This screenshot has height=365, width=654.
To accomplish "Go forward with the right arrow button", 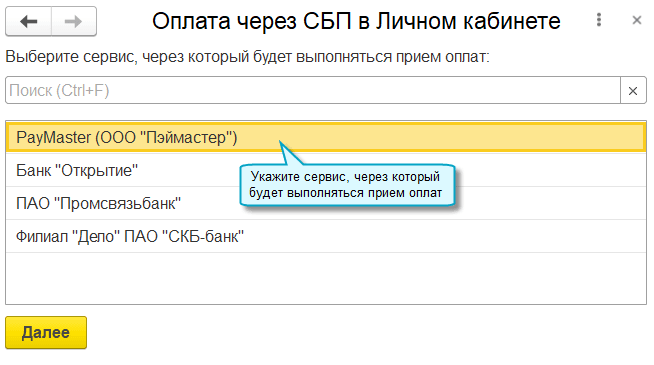I will (x=74, y=21).
